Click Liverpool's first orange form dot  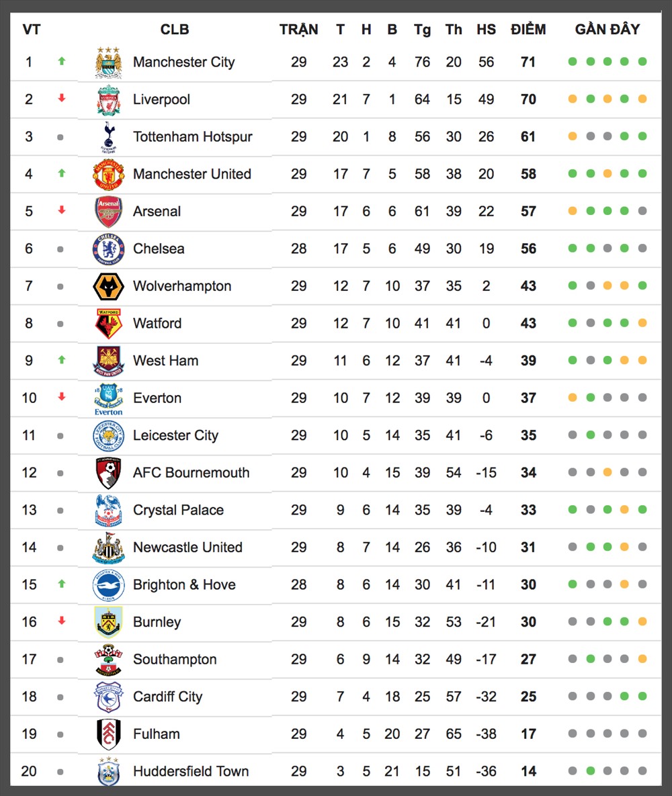(573, 99)
